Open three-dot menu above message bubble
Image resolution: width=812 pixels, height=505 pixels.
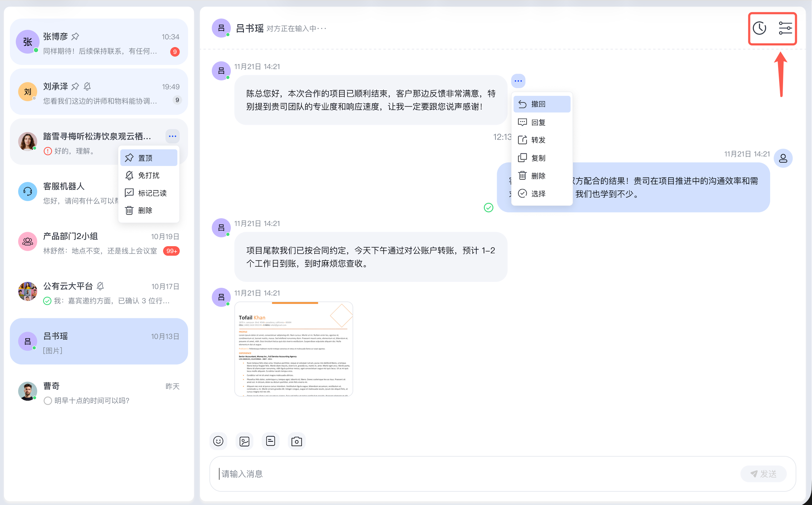tap(518, 81)
